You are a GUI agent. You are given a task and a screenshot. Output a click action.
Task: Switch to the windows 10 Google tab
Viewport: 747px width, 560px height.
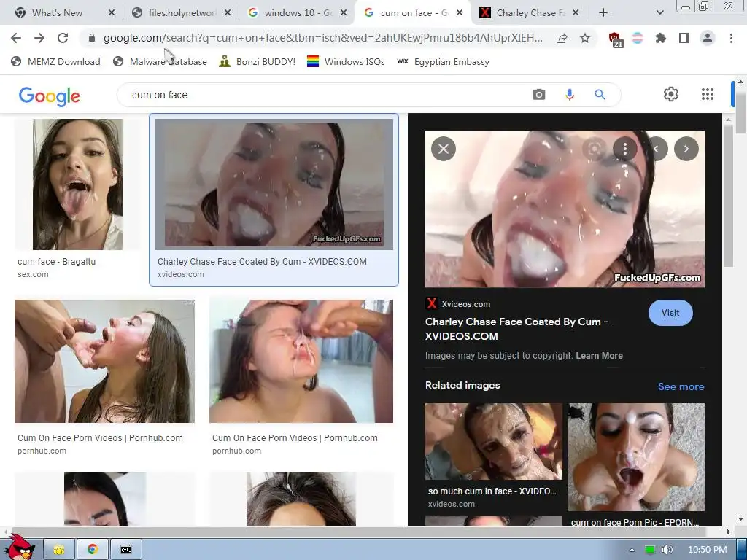298,13
